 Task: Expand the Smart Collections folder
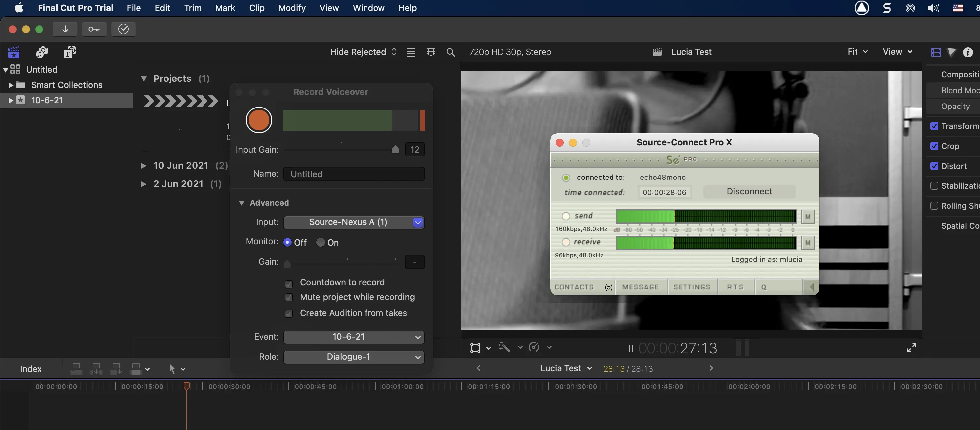11,85
